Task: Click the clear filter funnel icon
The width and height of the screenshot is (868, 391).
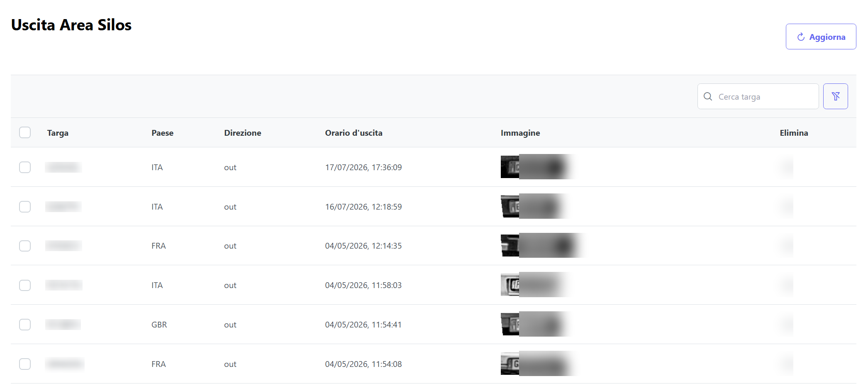Action: point(836,96)
